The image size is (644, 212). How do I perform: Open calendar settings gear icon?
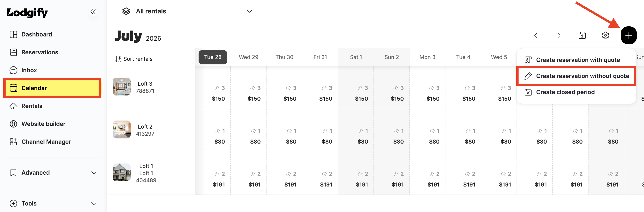coord(605,36)
